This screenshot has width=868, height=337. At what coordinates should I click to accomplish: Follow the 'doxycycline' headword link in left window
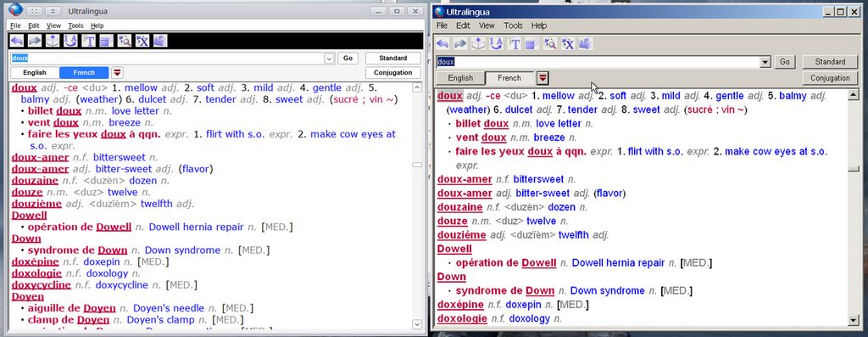(42, 285)
